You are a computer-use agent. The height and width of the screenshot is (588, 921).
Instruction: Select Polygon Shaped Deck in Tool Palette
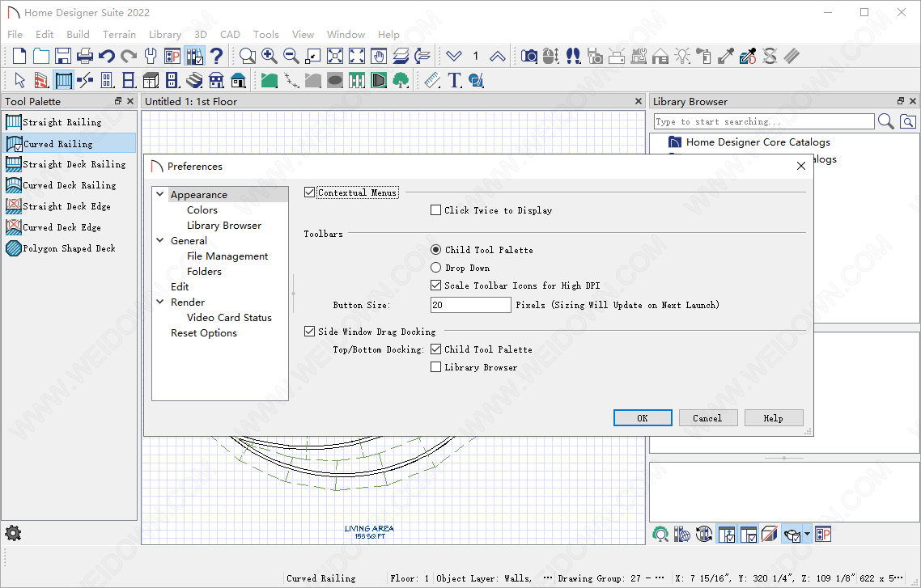coord(70,248)
